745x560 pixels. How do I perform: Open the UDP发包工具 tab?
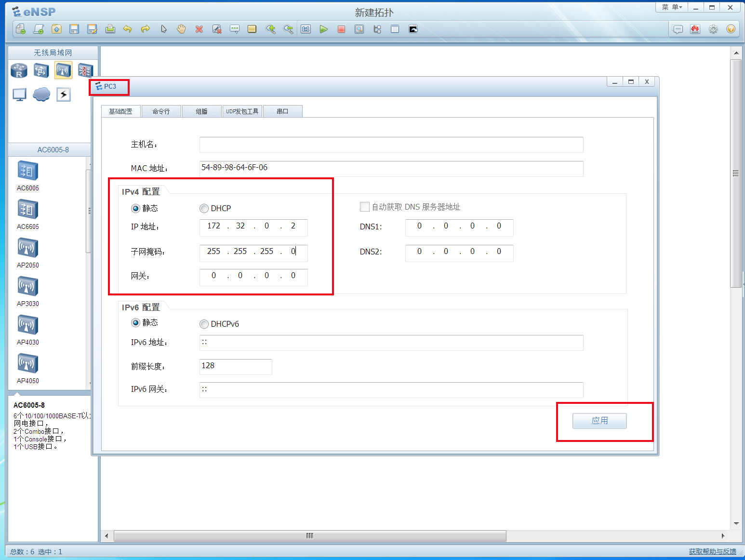(x=242, y=111)
